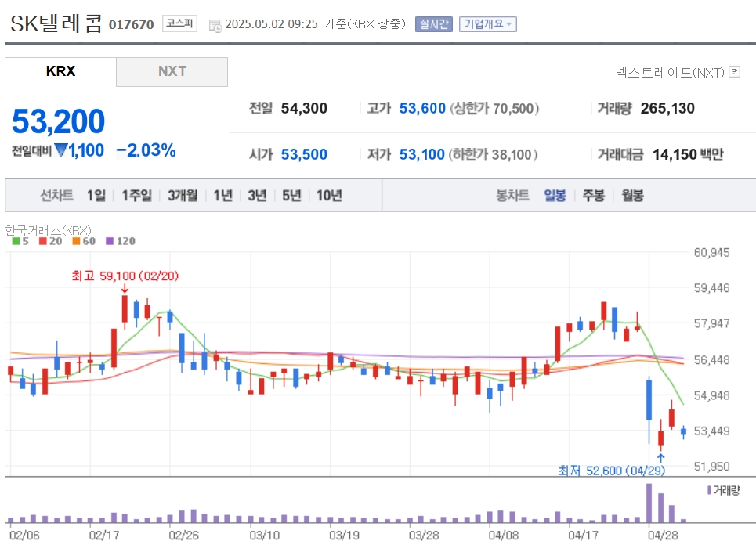Image resolution: width=756 pixels, height=559 pixels.
Task: Show the 1일 line chart
Action: [x=96, y=195]
